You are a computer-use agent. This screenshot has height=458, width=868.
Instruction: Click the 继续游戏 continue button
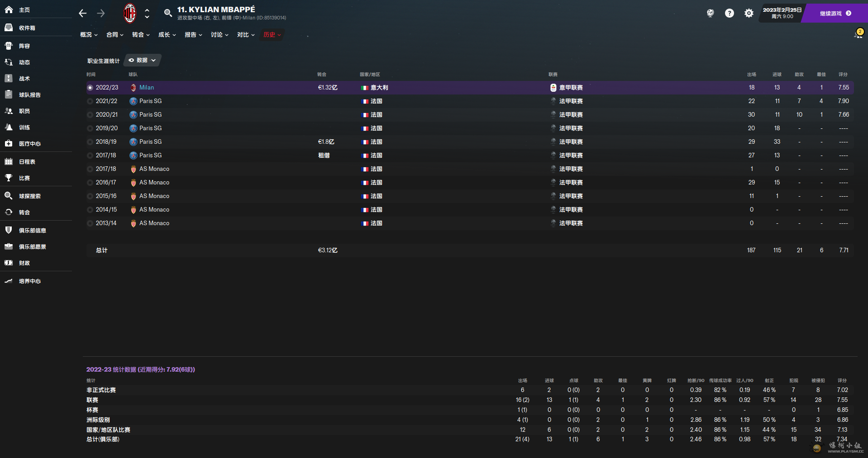835,14
